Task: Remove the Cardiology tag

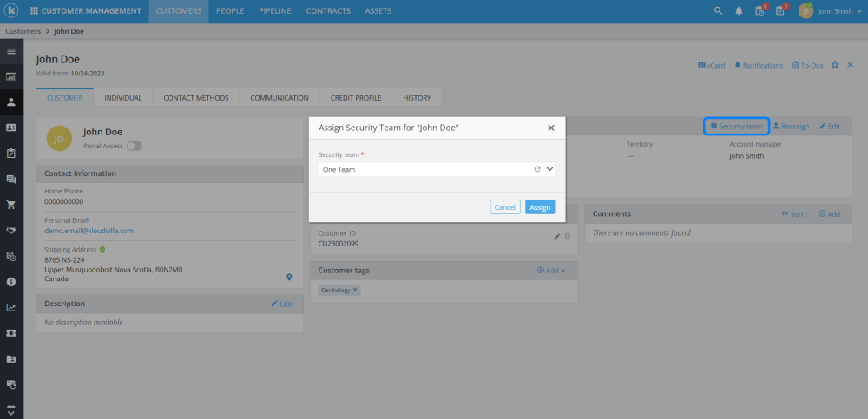Action: [355, 290]
